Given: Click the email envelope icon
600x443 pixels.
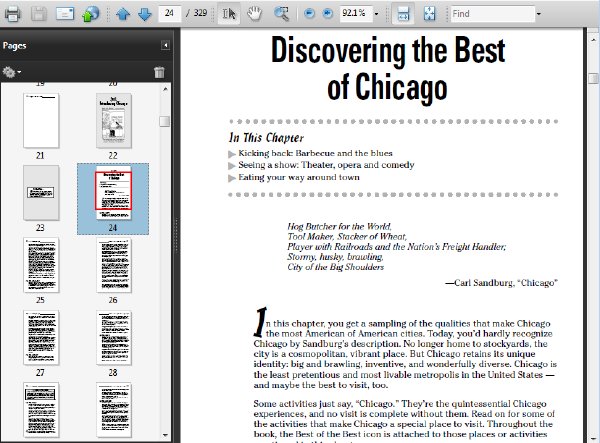Looking at the screenshot, I should 65,14.
